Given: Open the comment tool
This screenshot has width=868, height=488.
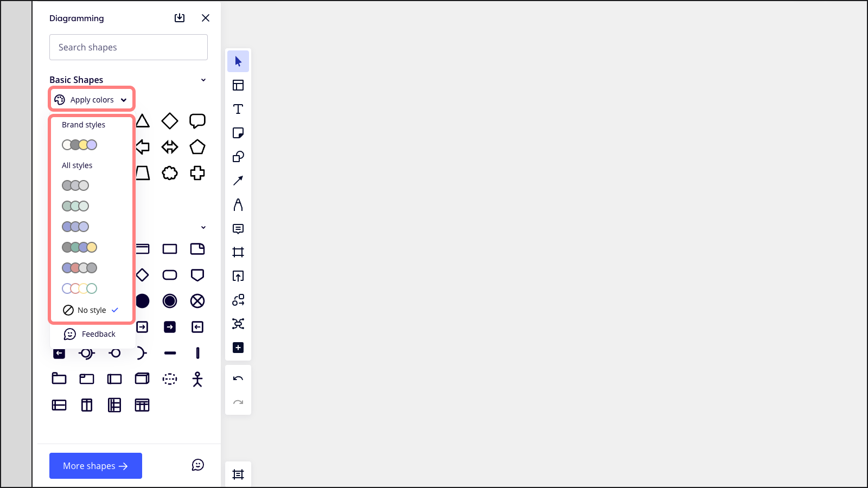Looking at the screenshot, I should click(x=238, y=228).
